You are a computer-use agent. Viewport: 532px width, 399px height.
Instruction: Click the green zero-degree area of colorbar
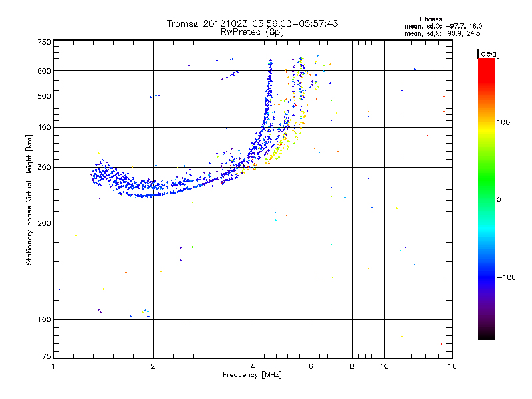pyautogui.click(x=487, y=199)
